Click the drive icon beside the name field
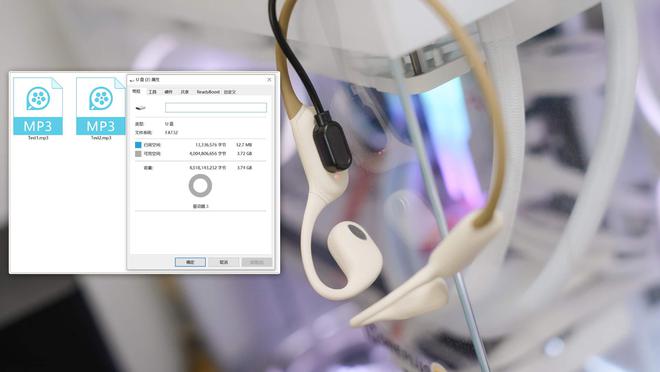Screen dimensions: 660x372 tap(141, 108)
